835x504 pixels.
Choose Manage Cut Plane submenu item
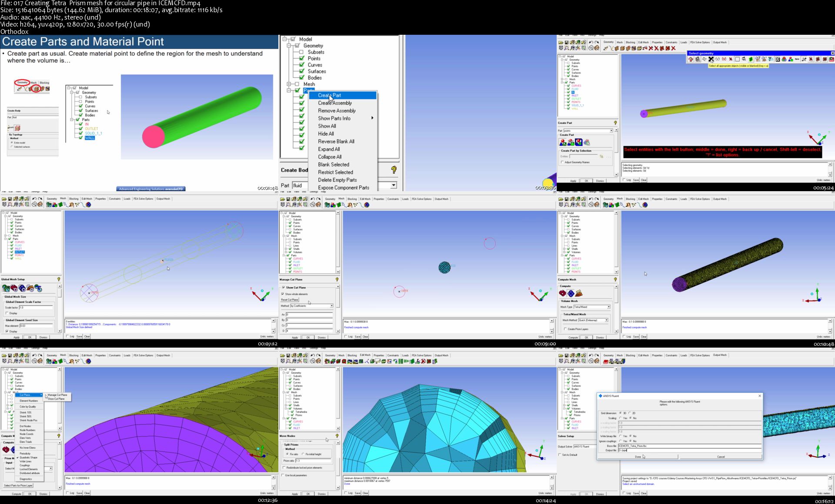point(57,395)
